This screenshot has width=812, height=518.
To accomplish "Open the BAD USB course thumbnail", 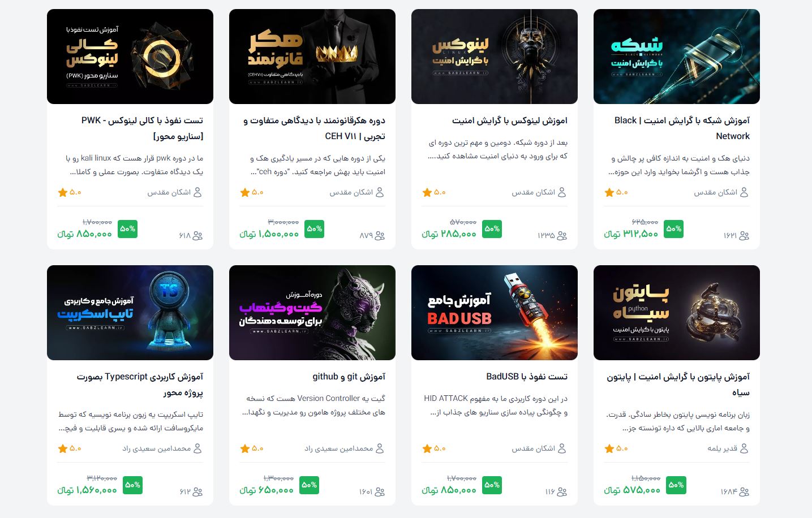I will [495, 313].
